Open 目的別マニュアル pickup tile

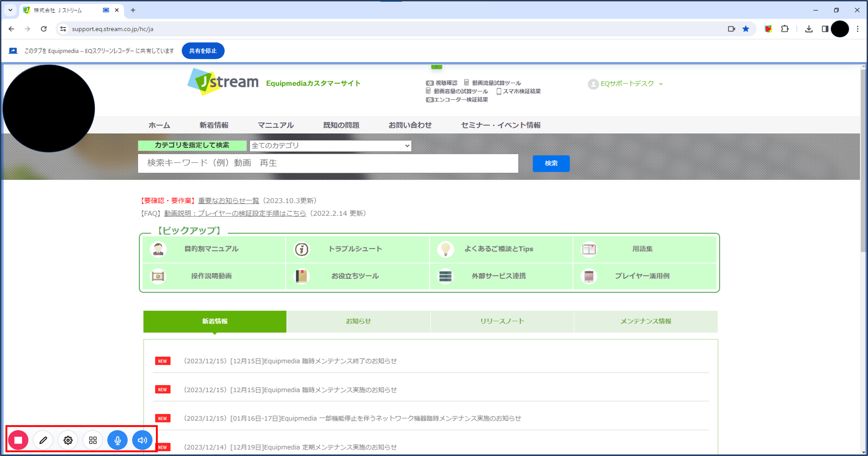click(214, 249)
